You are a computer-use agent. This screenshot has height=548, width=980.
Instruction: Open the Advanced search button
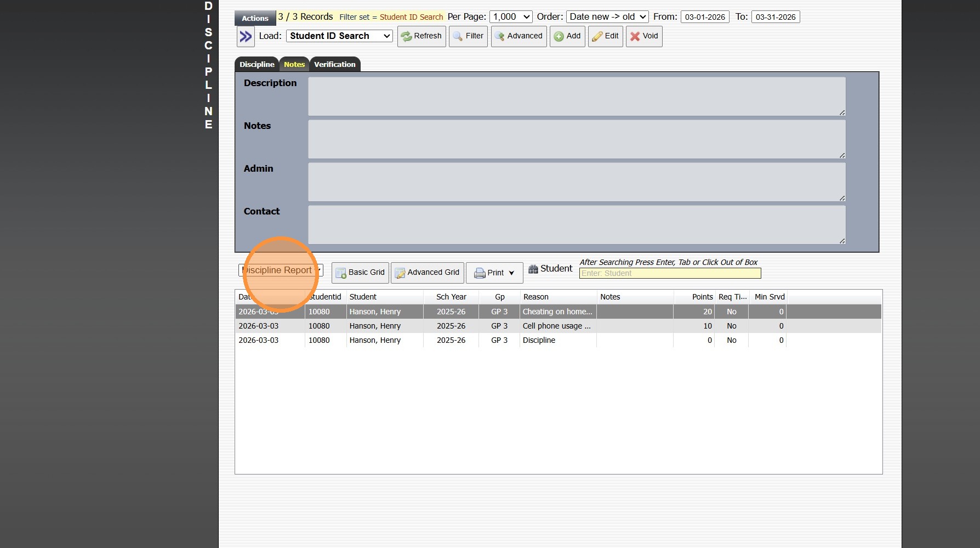coord(519,36)
